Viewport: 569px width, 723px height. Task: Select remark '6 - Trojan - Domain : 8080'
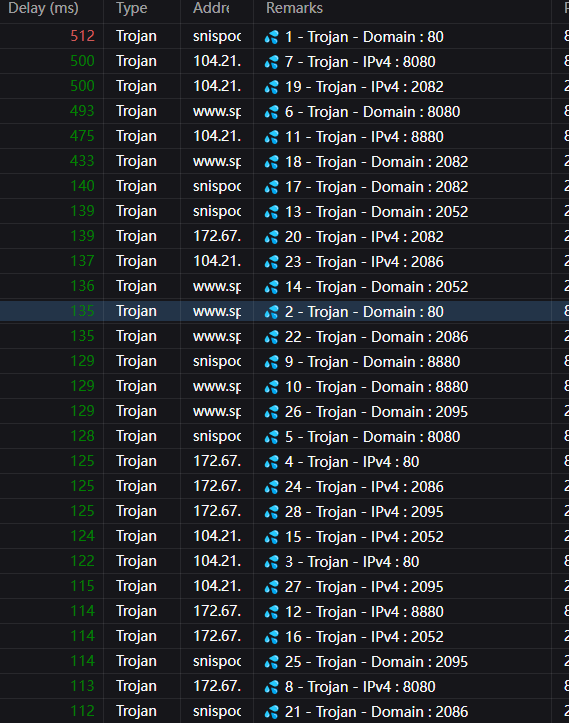(x=372, y=112)
